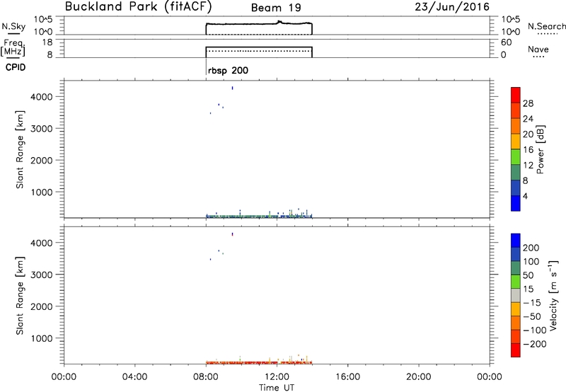This screenshot has width=566, height=392.
Task: Click the '2000' tick on velocity panel
Action: coord(42,306)
